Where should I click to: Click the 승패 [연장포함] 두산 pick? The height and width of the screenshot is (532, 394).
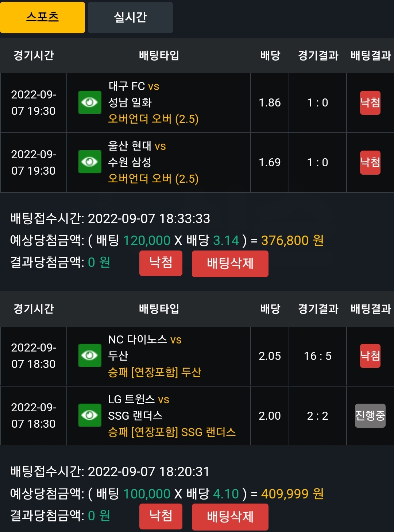(155, 372)
